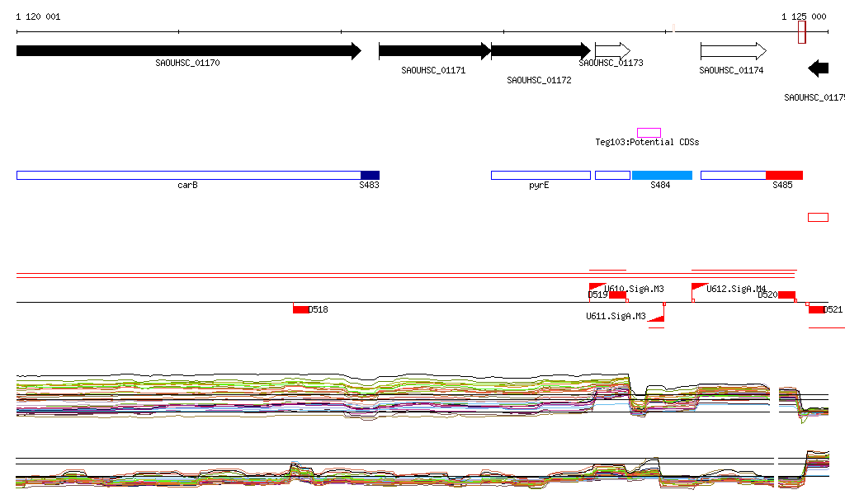Click the pyrE outlined segment

[541, 175]
